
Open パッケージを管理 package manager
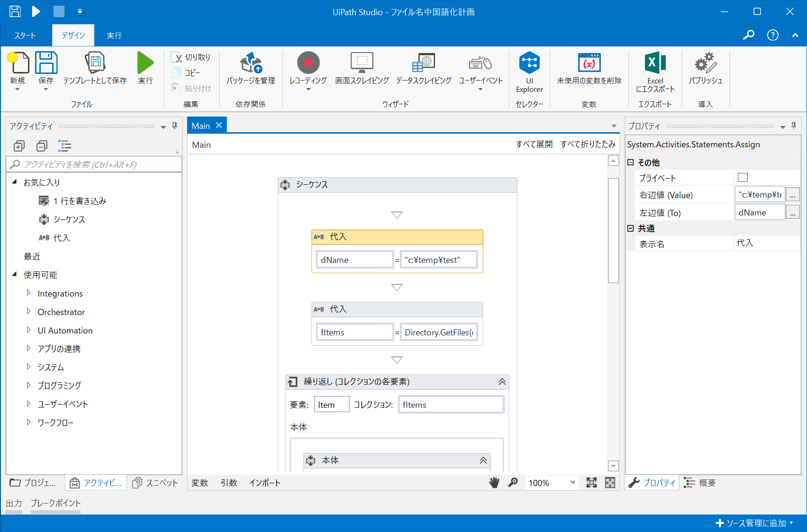[251, 63]
